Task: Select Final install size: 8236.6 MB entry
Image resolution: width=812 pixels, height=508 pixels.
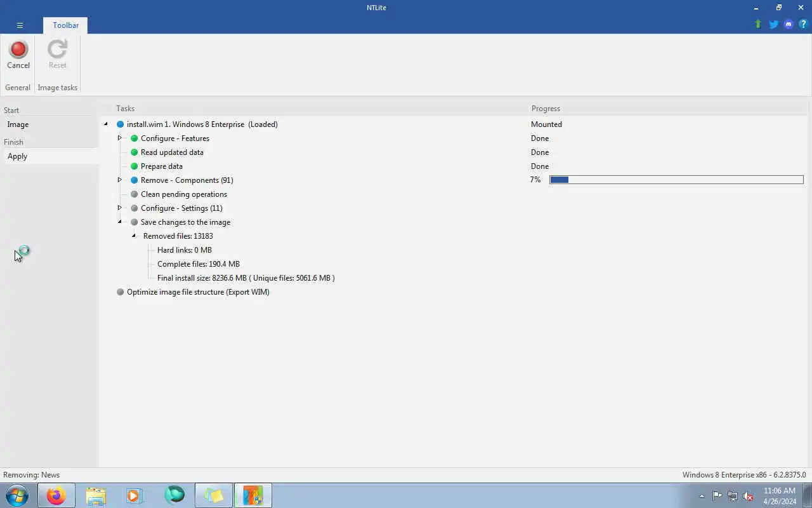Action: (246, 278)
